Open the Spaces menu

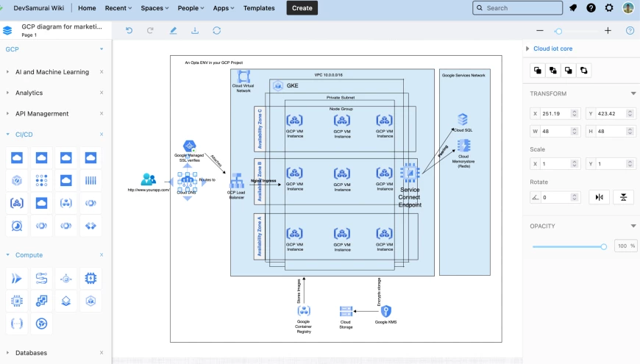click(x=154, y=8)
